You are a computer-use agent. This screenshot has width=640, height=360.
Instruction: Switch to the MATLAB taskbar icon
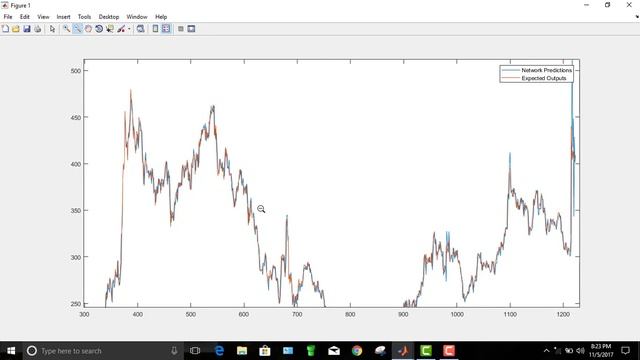(x=403, y=351)
